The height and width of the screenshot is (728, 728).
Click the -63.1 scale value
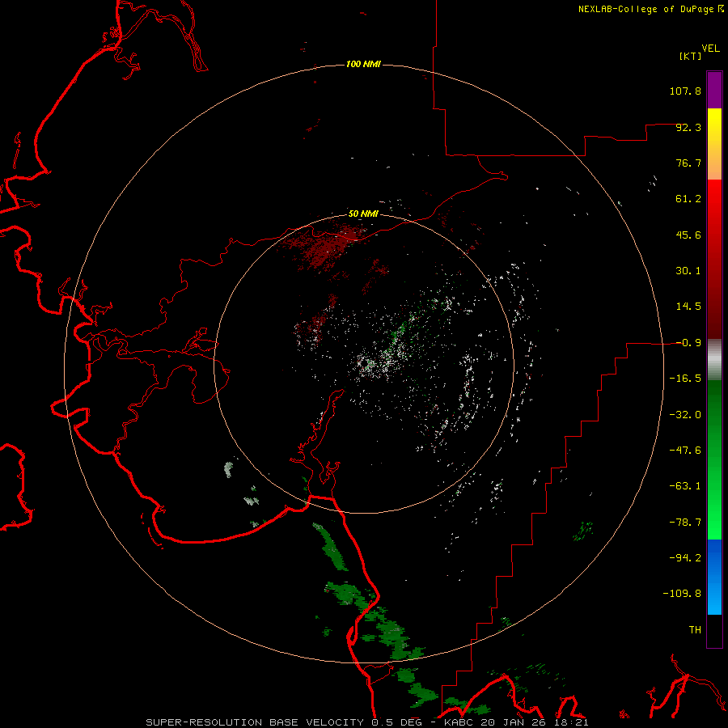click(685, 486)
